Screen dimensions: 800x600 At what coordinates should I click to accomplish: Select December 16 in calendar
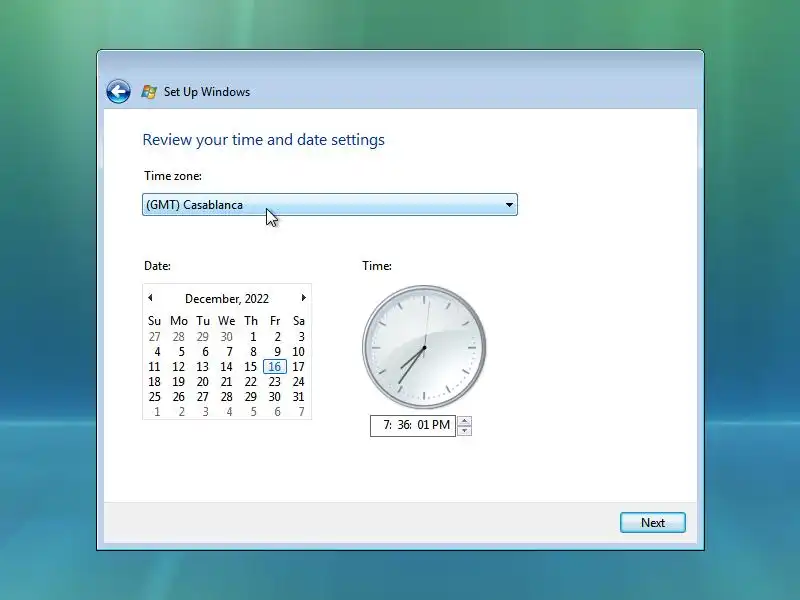coord(274,366)
